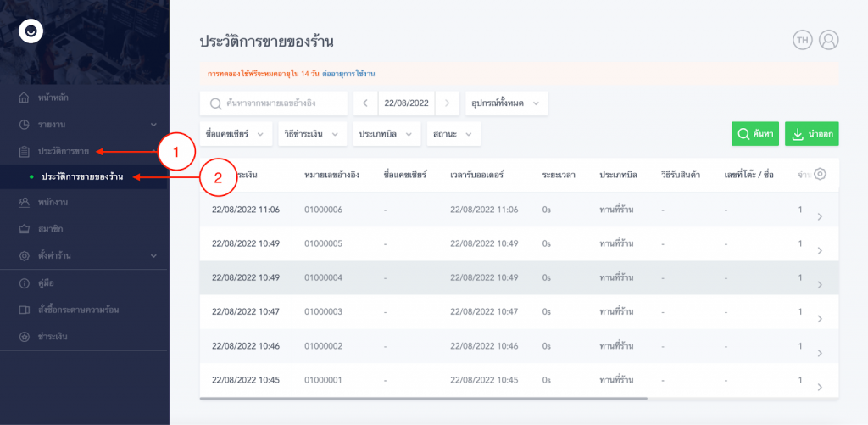Open วิธีชำระเงิน payment method dropdown
Viewport: 868px width, 425px height.
314,134
